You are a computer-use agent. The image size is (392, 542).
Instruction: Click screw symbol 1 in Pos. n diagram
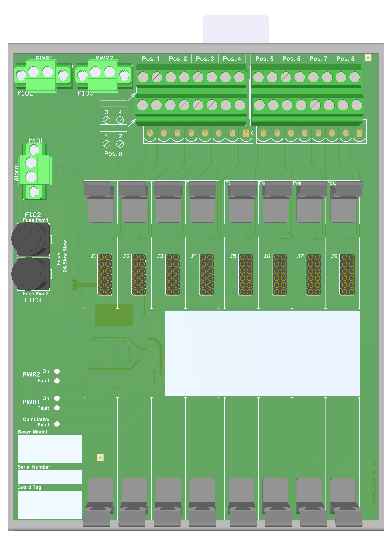[x=107, y=144]
